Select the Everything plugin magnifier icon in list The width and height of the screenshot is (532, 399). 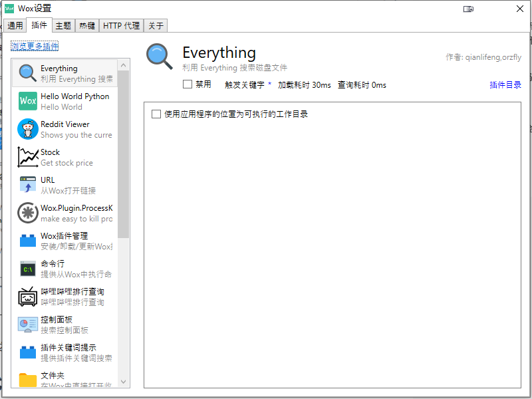tap(27, 73)
